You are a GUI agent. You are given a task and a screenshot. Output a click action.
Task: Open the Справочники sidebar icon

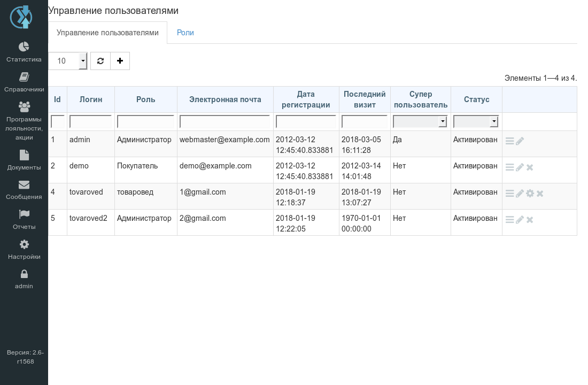pyautogui.click(x=24, y=77)
